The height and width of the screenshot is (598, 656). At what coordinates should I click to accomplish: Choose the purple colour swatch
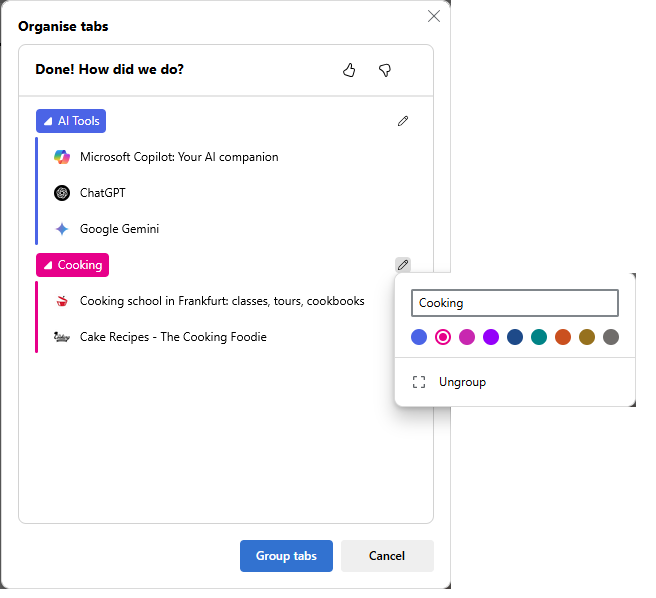pos(491,337)
